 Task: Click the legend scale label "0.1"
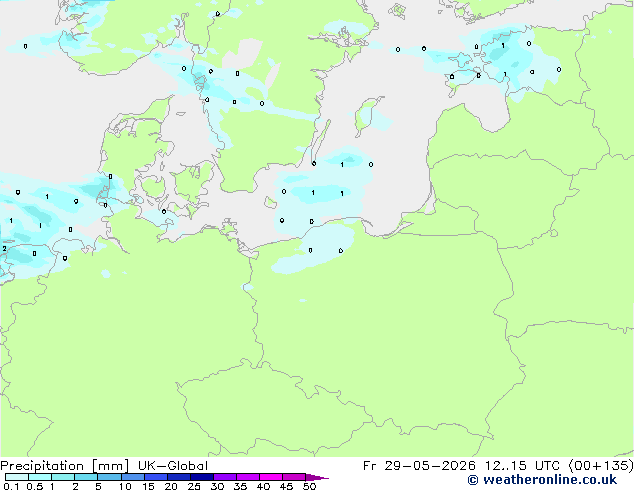pos(11,486)
